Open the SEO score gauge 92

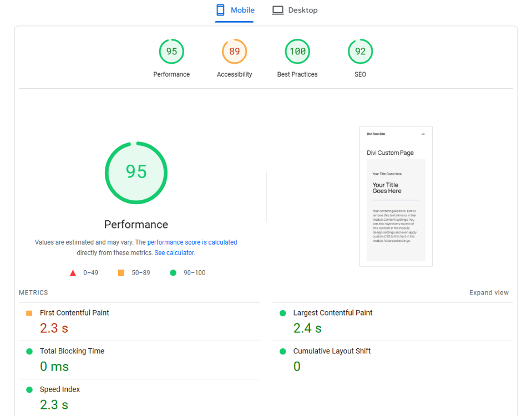click(x=360, y=52)
